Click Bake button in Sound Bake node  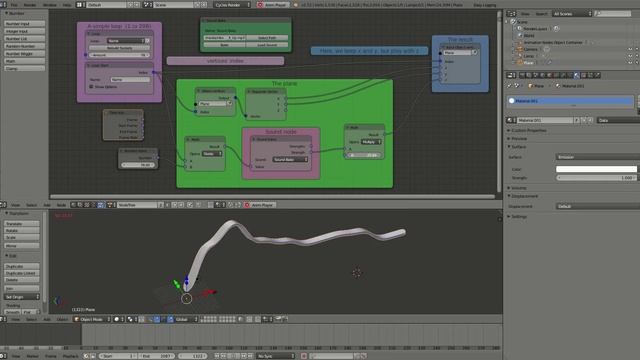[224, 45]
